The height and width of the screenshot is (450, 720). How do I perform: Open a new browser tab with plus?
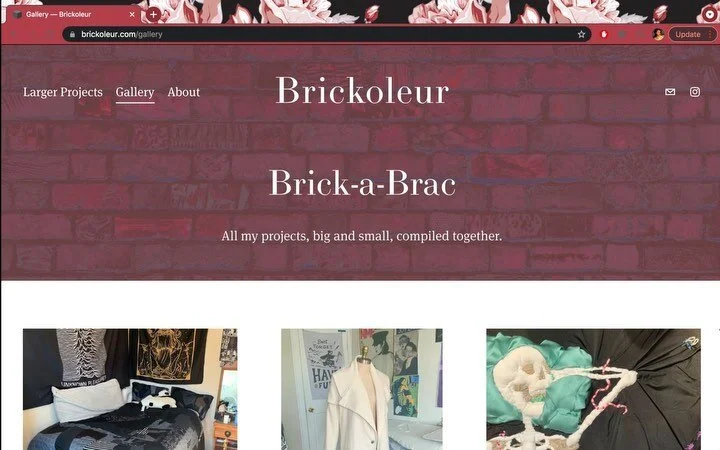[x=153, y=15]
